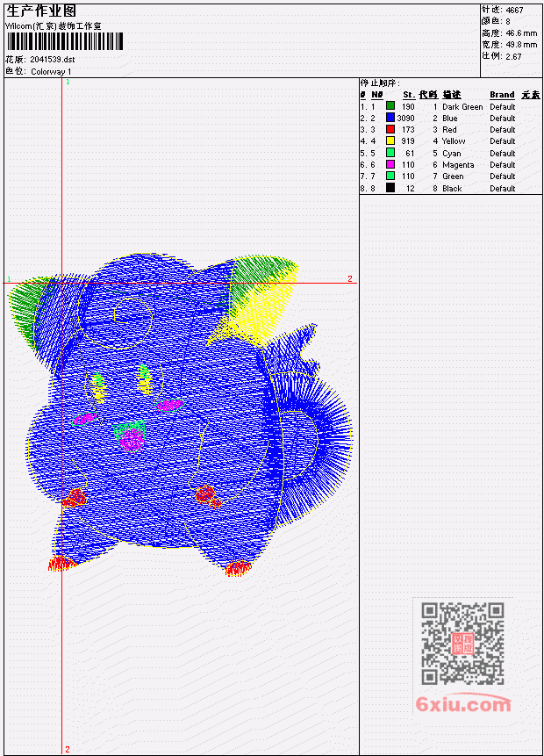This screenshot has height=756, width=544.
Task: Select the Wilcom studio name text
Action: click(53, 26)
